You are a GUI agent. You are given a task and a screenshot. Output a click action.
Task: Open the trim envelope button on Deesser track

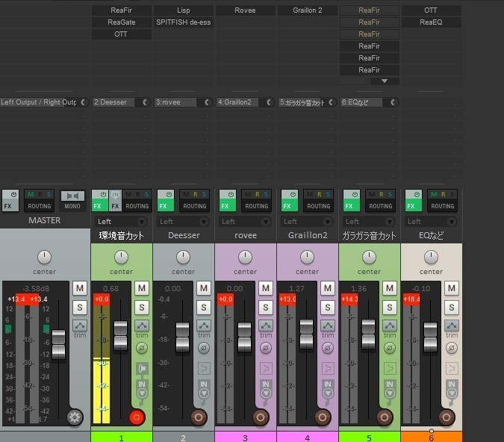point(204,326)
